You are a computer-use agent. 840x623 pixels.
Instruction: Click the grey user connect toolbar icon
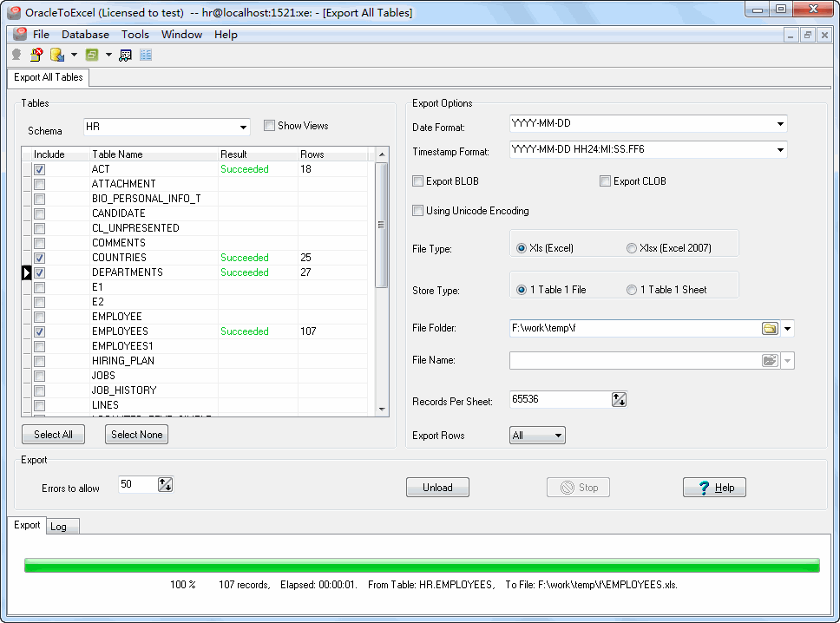16,55
